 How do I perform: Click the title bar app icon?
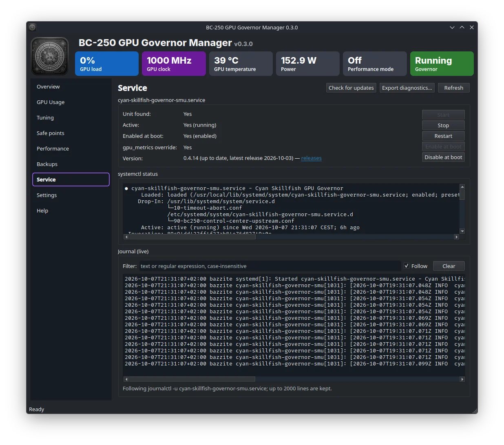pos(33,27)
